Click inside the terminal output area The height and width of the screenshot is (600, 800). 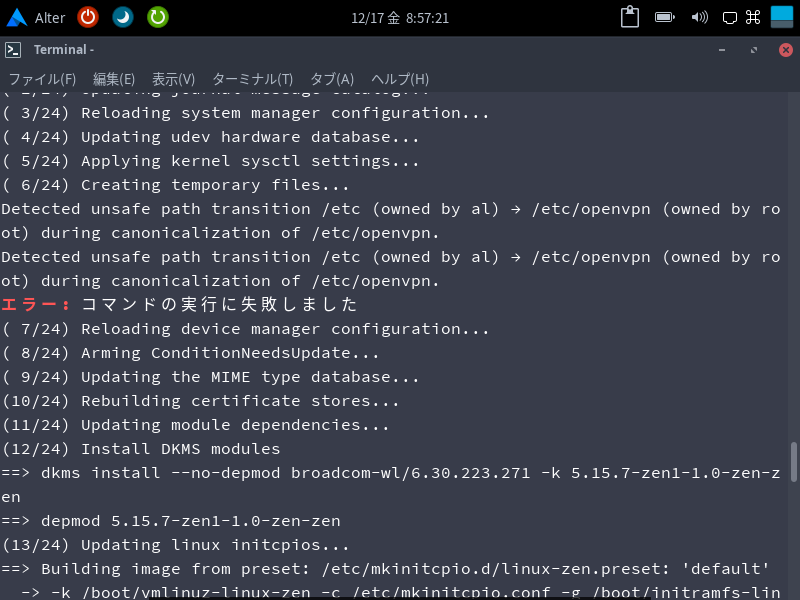(400, 350)
